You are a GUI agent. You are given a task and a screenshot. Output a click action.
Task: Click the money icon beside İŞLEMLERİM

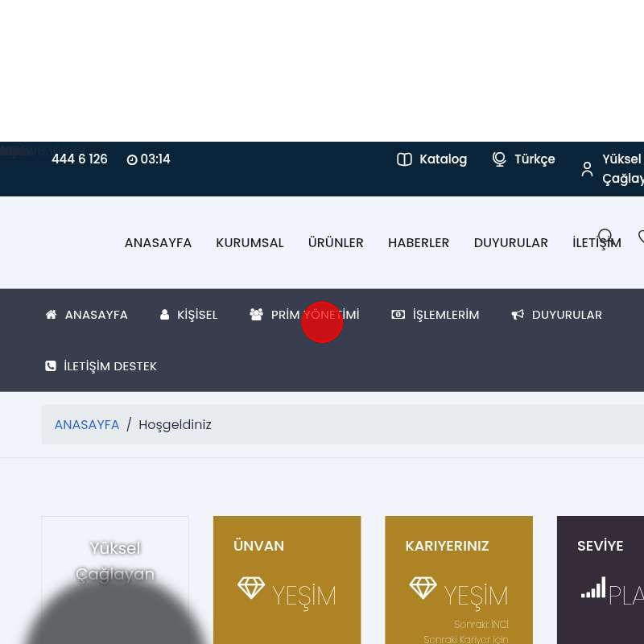tap(398, 315)
